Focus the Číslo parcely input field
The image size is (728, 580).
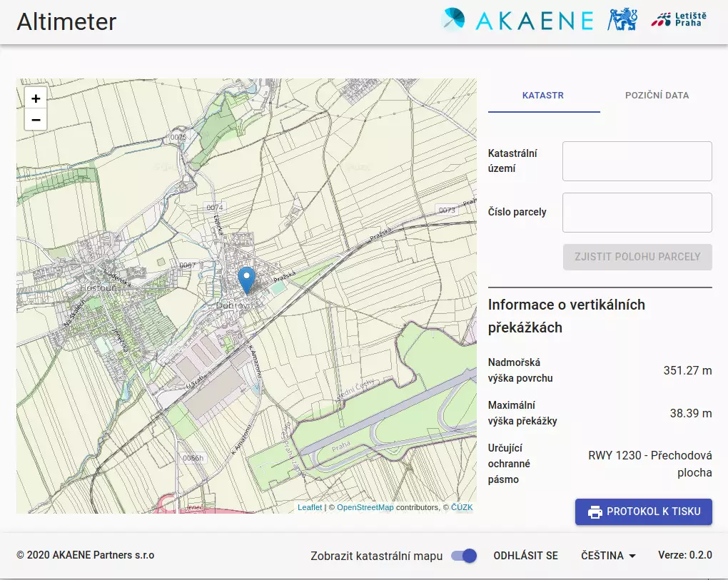[x=637, y=213]
